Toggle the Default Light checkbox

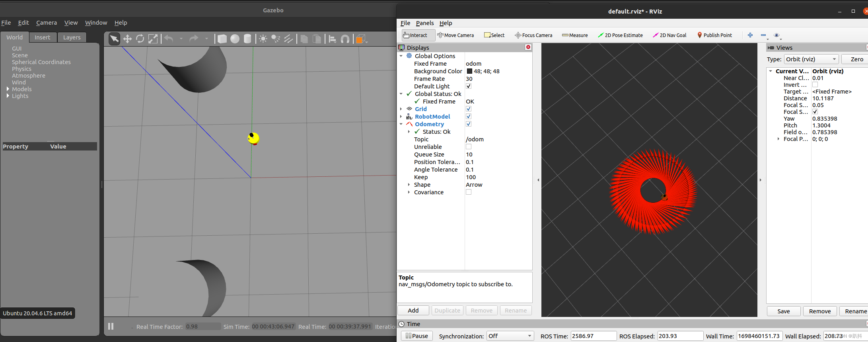point(469,86)
